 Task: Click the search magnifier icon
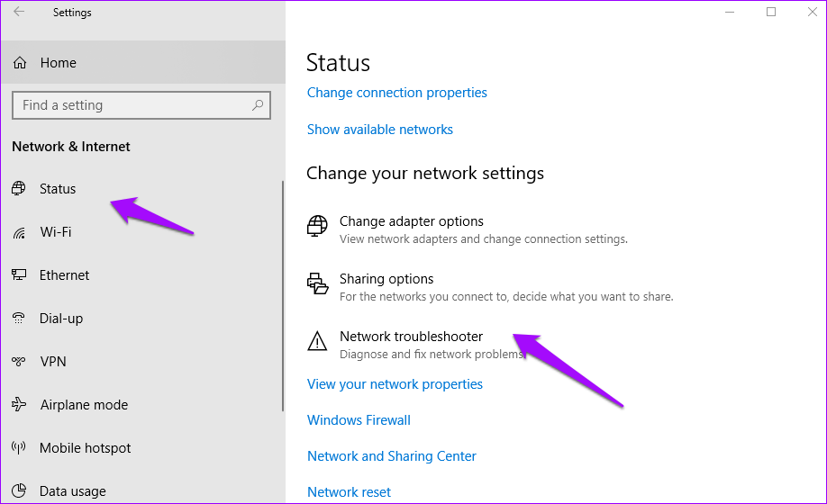point(258,105)
